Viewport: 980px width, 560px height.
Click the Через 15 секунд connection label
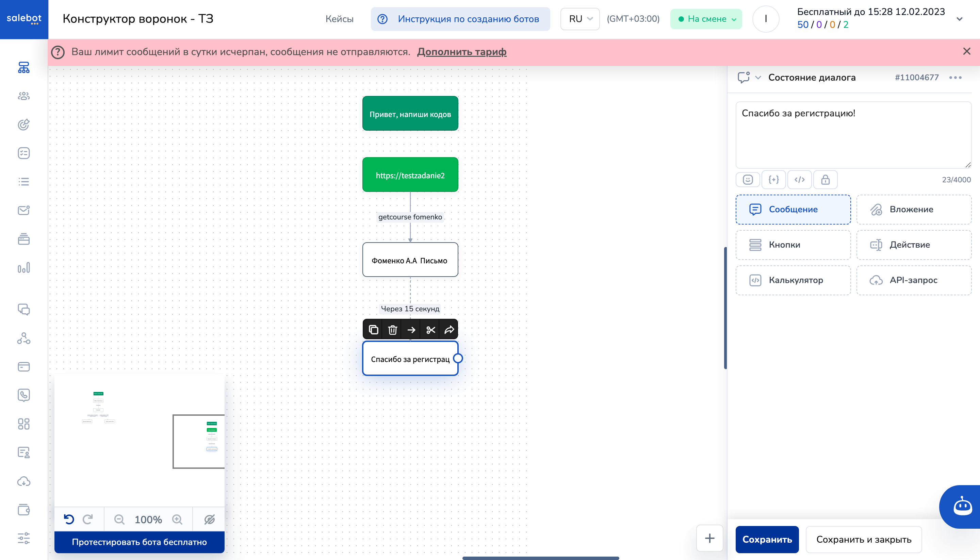pos(410,309)
